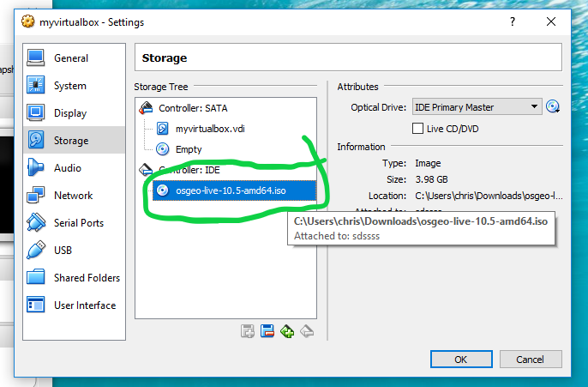Viewport: 588px width, 387px height.
Task: Open the Audio settings category
Action: [74, 168]
